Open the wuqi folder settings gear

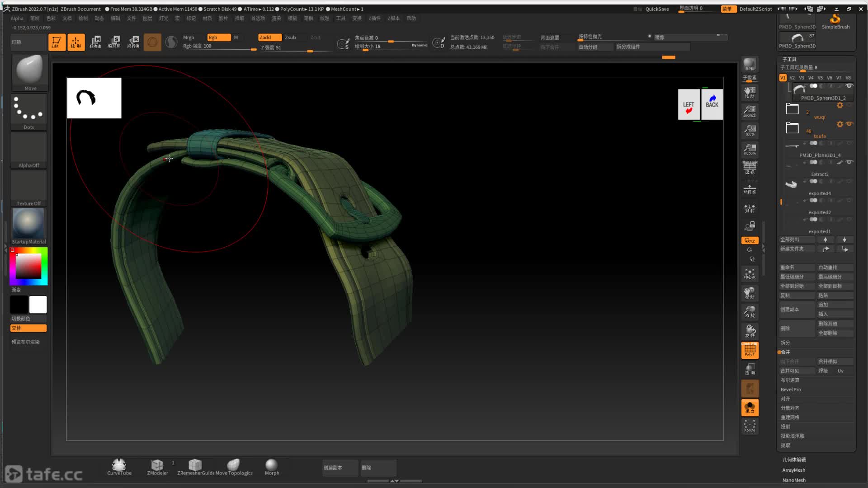coord(840,105)
